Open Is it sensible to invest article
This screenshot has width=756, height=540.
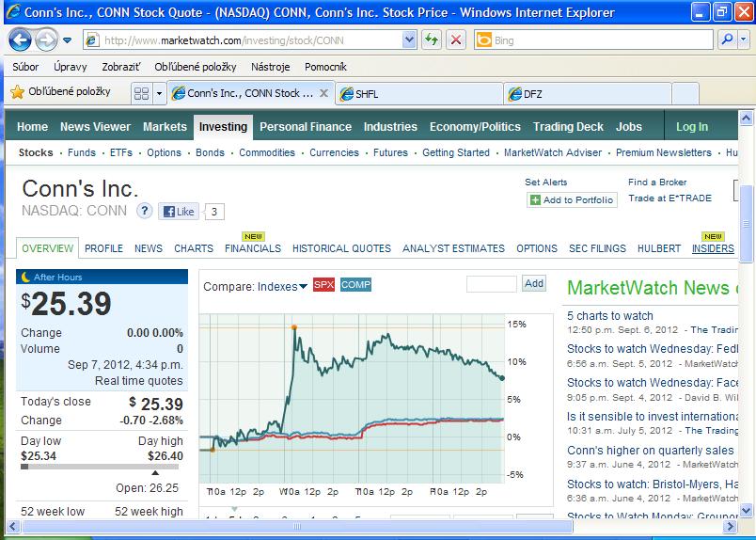click(653, 417)
